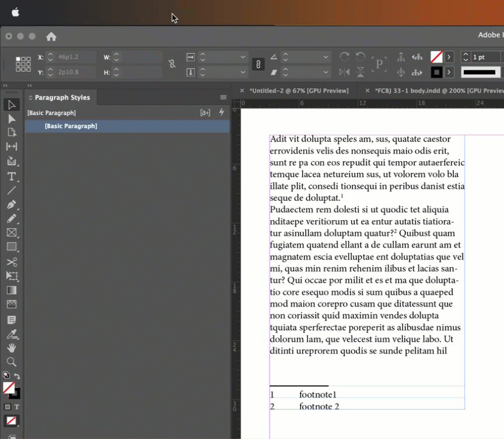Close the FCBJ 33-1 body.indd tab

click(x=367, y=90)
